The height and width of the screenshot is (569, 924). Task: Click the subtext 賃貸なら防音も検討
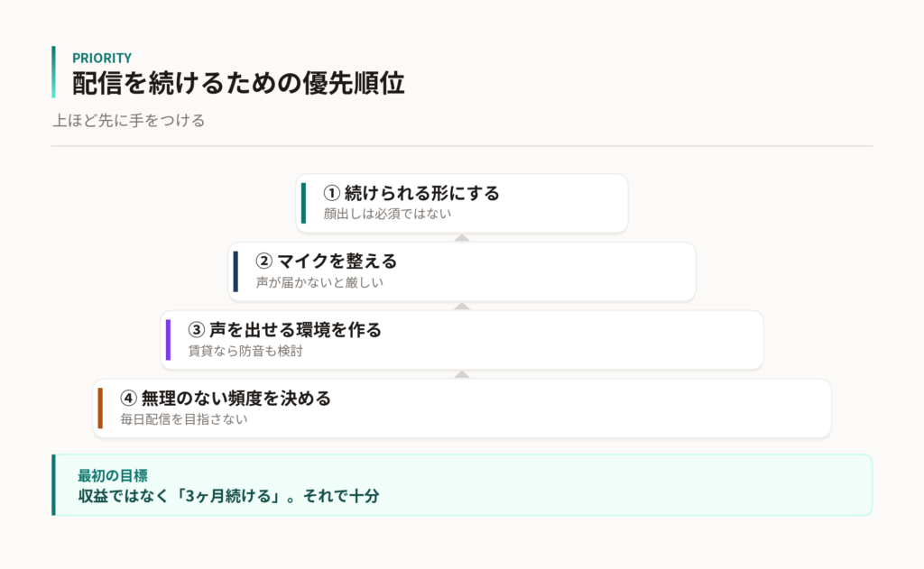click(245, 351)
